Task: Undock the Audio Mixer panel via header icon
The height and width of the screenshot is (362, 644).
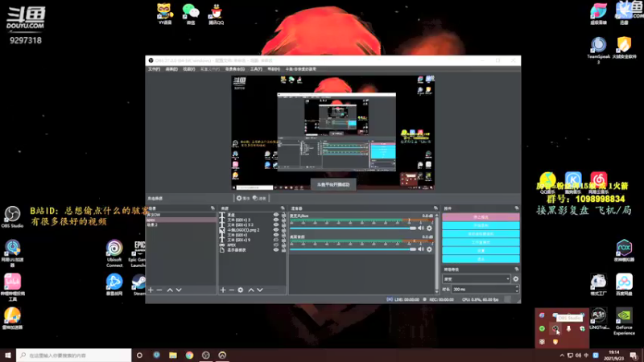Action: pyautogui.click(x=436, y=208)
